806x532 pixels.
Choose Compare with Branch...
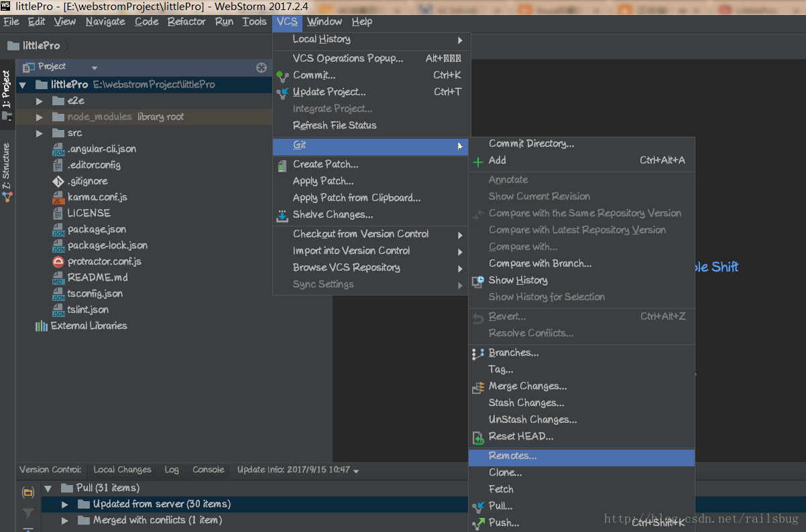pos(581,264)
